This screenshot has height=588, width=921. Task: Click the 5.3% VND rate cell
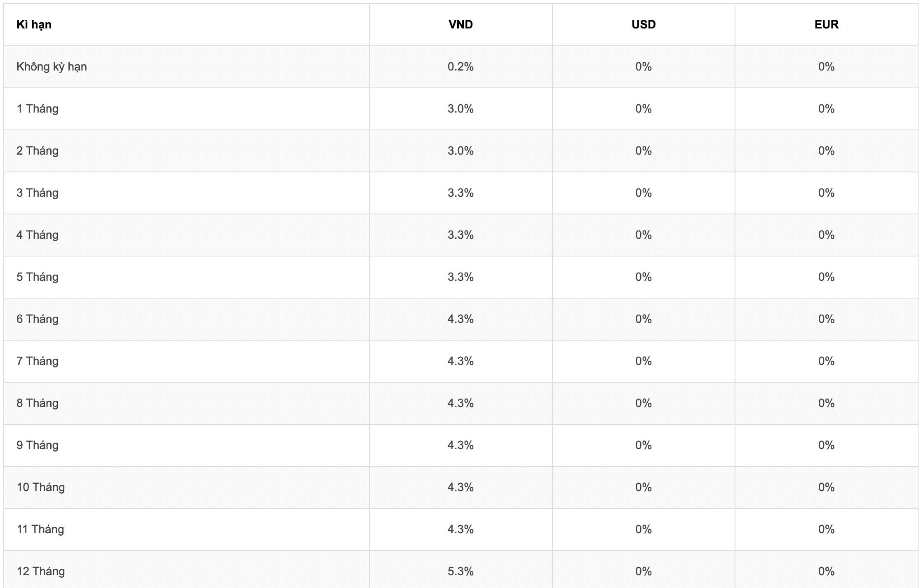460,572
